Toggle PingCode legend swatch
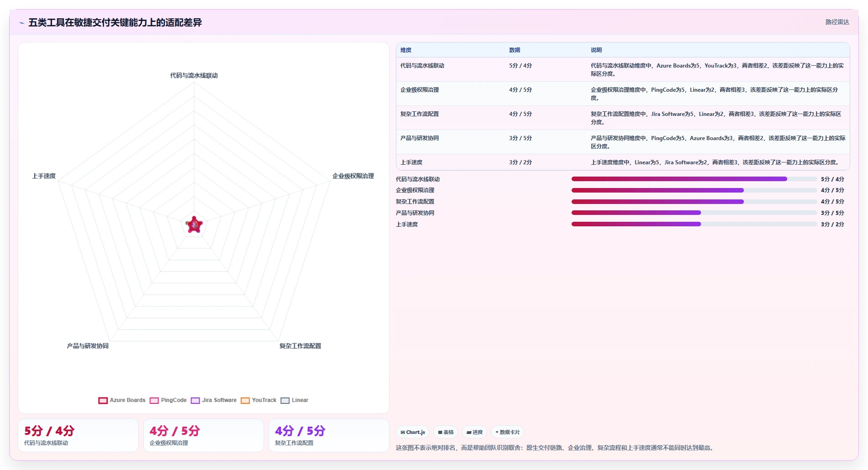This screenshot has height=470, width=868. [x=154, y=400]
